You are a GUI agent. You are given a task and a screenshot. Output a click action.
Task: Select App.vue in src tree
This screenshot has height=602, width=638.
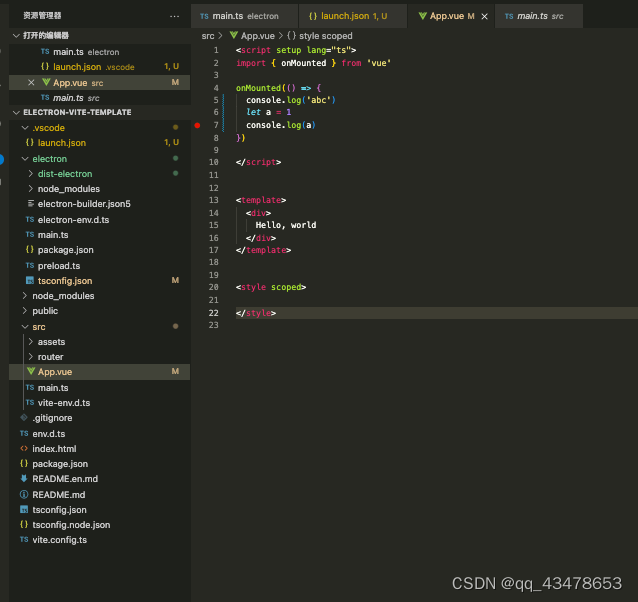(99, 372)
